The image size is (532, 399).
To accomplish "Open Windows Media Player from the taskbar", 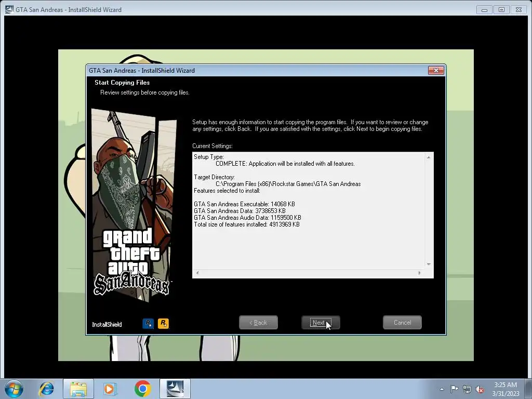I will click(110, 389).
